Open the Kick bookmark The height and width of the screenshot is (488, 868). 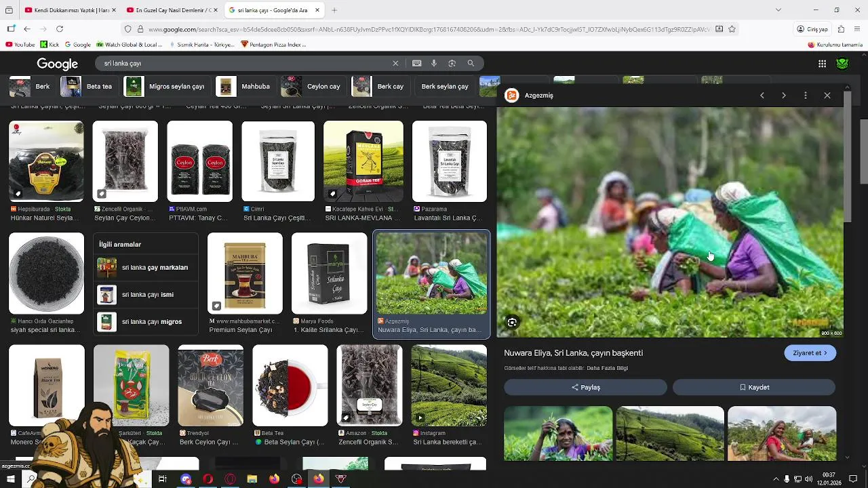pyautogui.click(x=50, y=45)
